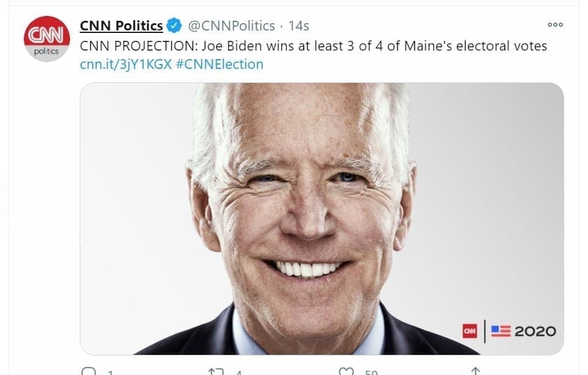Image resolution: width=588 pixels, height=375 pixels.
Task: Open the tweet's three-dot more menu
Action: [x=555, y=25]
